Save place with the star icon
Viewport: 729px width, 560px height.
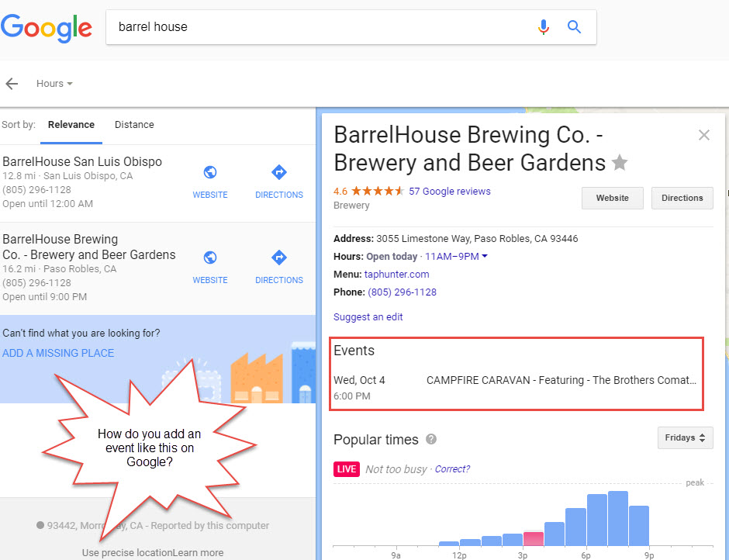tap(620, 163)
